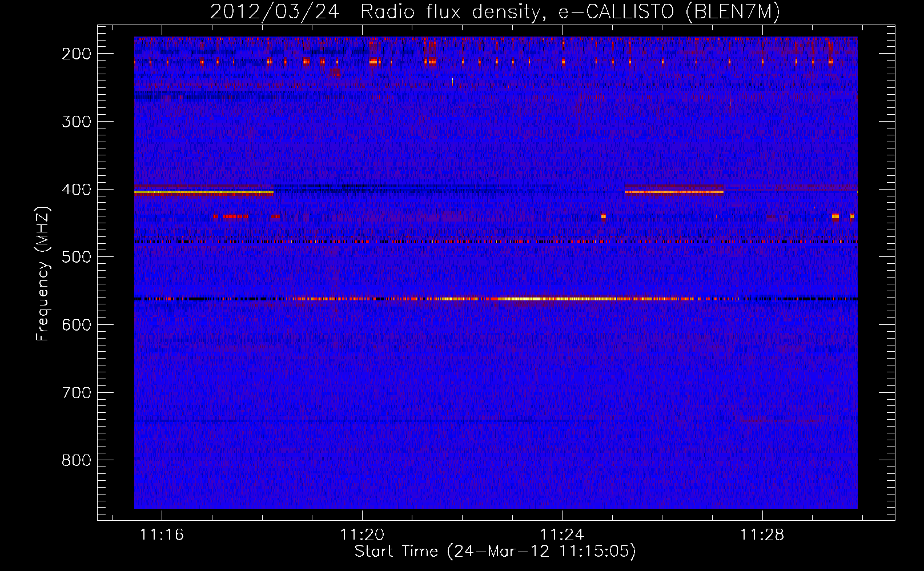The width and height of the screenshot is (924, 571).
Task: Click the 11:24 time tick label
Action: point(563,535)
